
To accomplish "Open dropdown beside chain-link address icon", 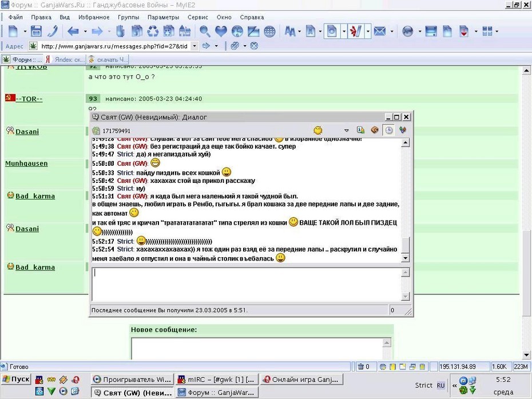I will coord(245,46).
